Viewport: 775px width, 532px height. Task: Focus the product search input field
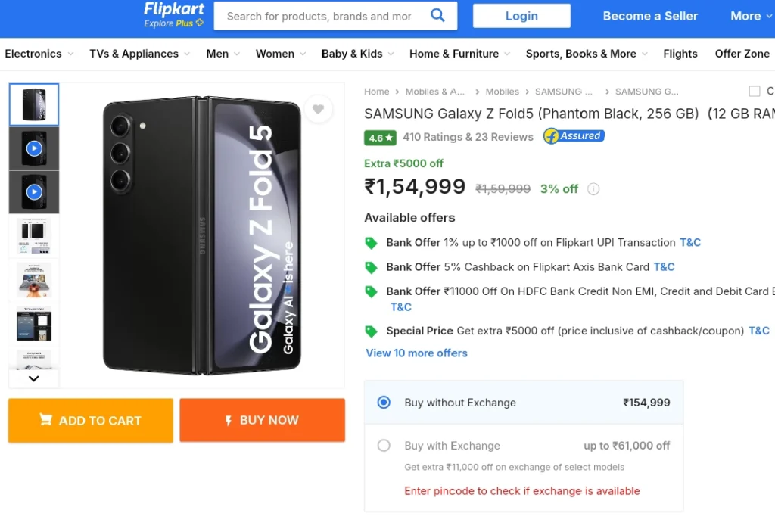coord(321,16)
